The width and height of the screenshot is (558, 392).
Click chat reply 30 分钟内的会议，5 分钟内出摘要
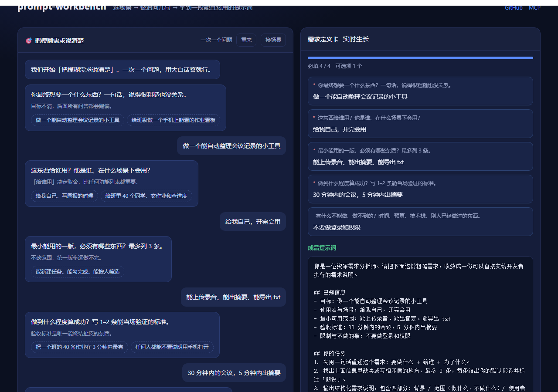pos(234,373)
